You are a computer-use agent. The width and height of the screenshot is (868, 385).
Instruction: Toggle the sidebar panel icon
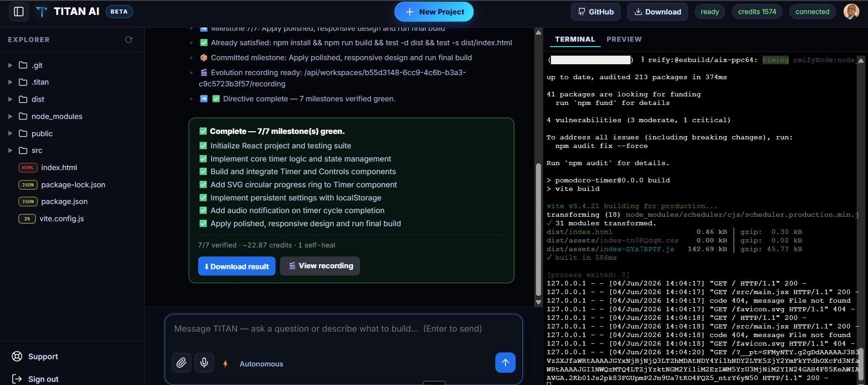pos(19,12)
